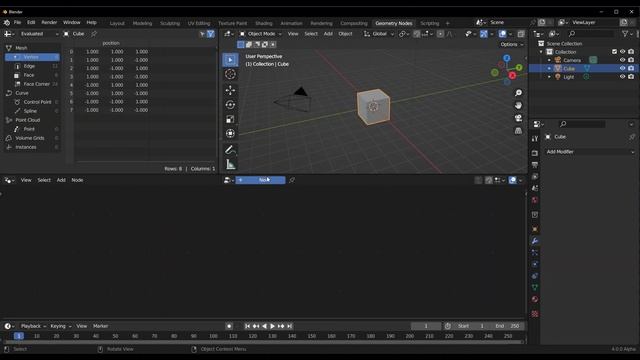Open Output properties tab icon
This screenshot has width=640, height=360.
(x=535, y=165)
